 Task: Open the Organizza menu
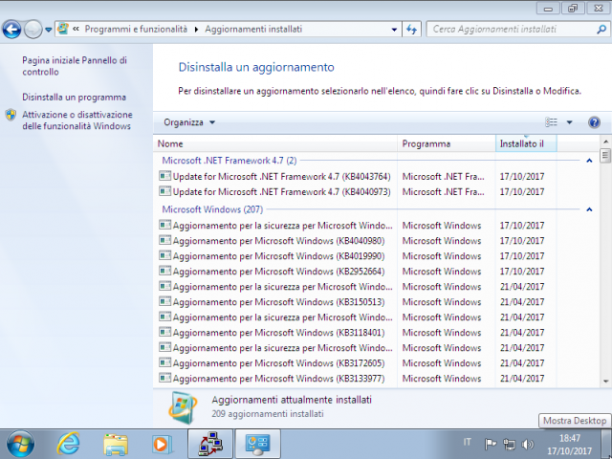point(189,123)
